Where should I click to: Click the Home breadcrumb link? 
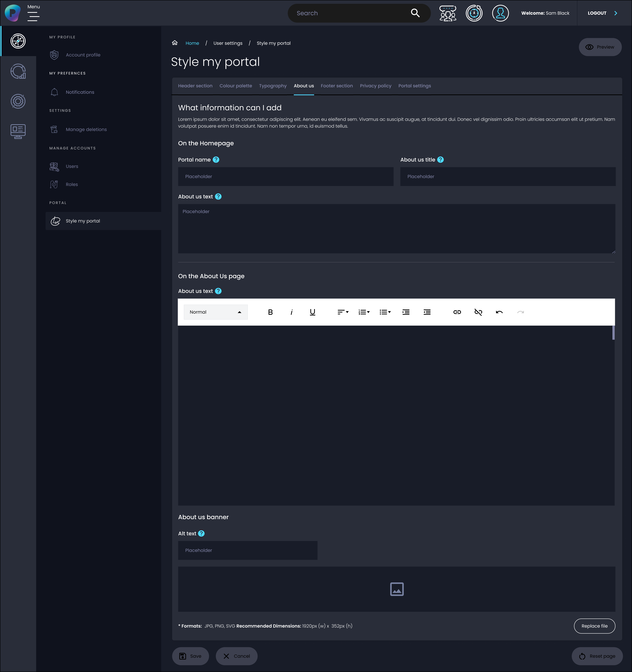click(x=192, y=43)
